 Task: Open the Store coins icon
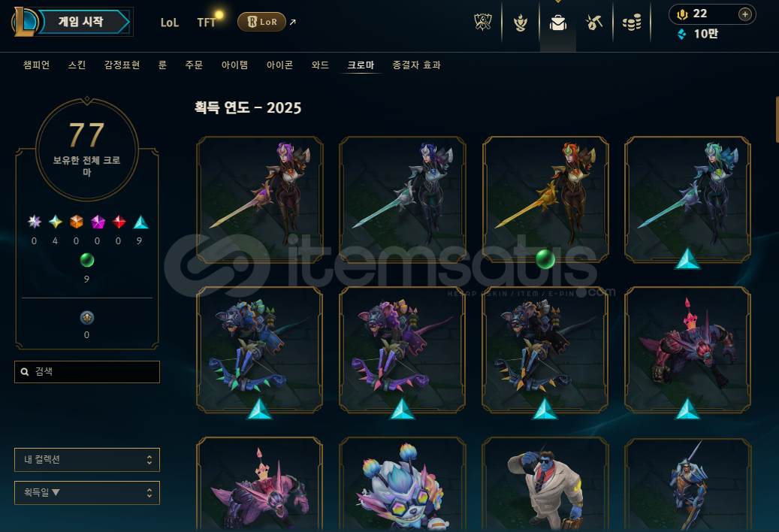pyautogui.click(x=632, y=23)
